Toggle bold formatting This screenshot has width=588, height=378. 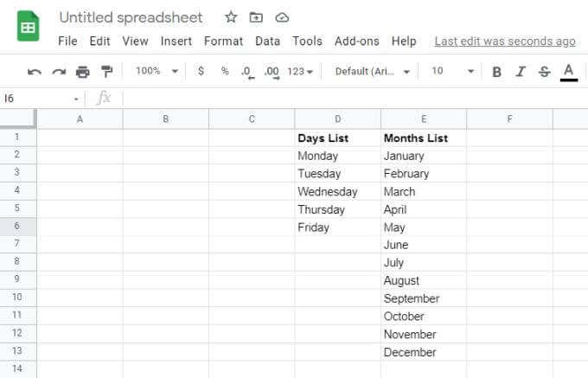click(x=496, y=72)
